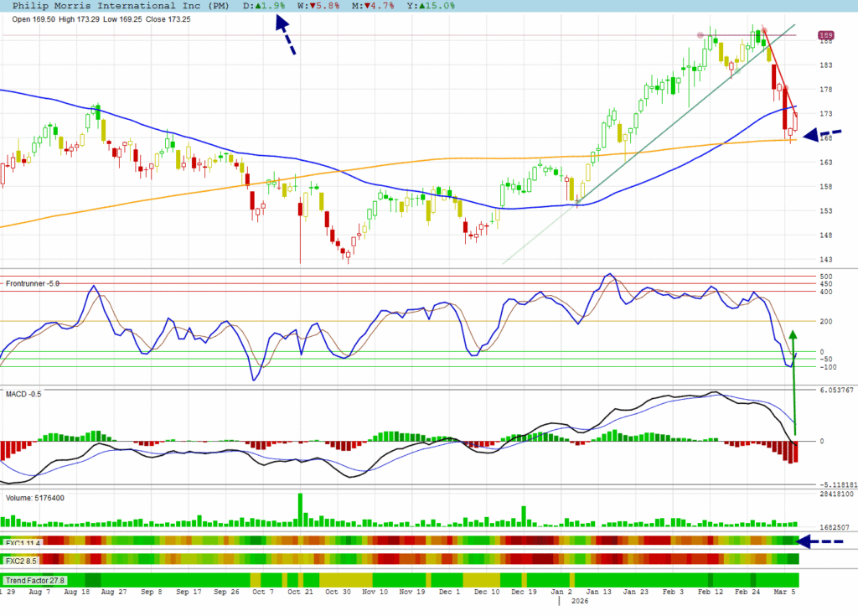Screen dimensions: 858x616
Task: Click the Philip Morris International Inc (PM) title
Action: (121, 5)
